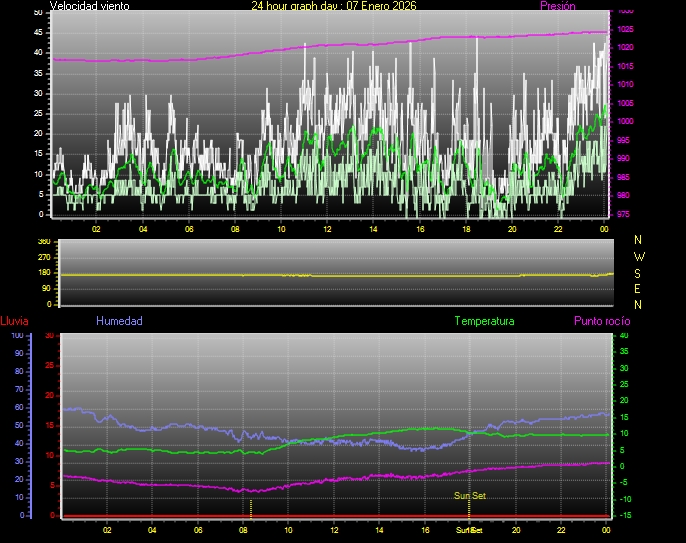686x543 pixels.
Task: Click the 24 hour graph day title
Action: coord(333,6)
